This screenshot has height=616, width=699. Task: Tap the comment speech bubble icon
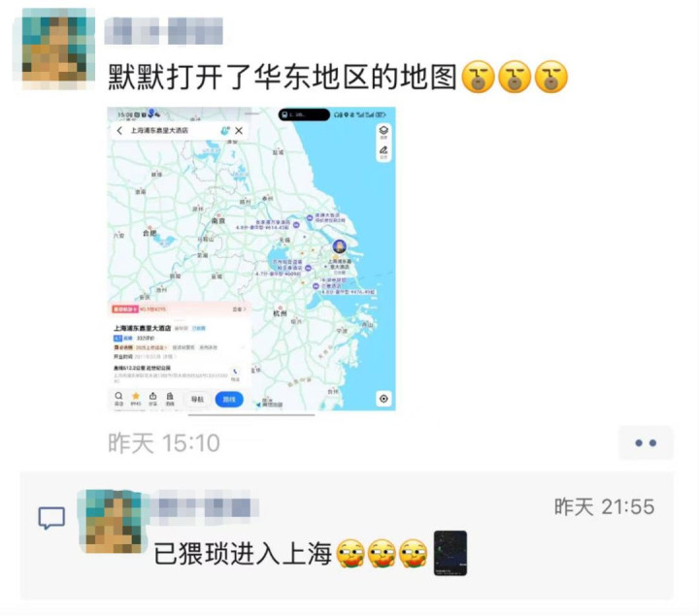coord(51,518)
